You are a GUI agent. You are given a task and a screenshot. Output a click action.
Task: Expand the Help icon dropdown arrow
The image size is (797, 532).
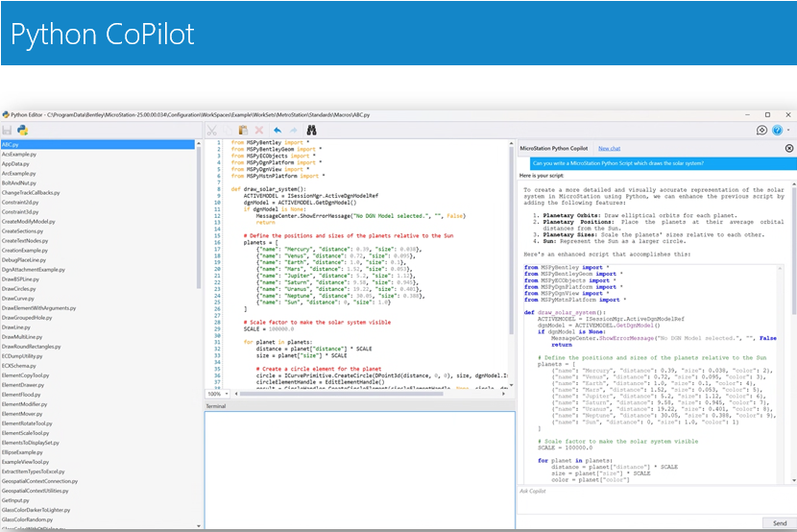pos(789,130)
